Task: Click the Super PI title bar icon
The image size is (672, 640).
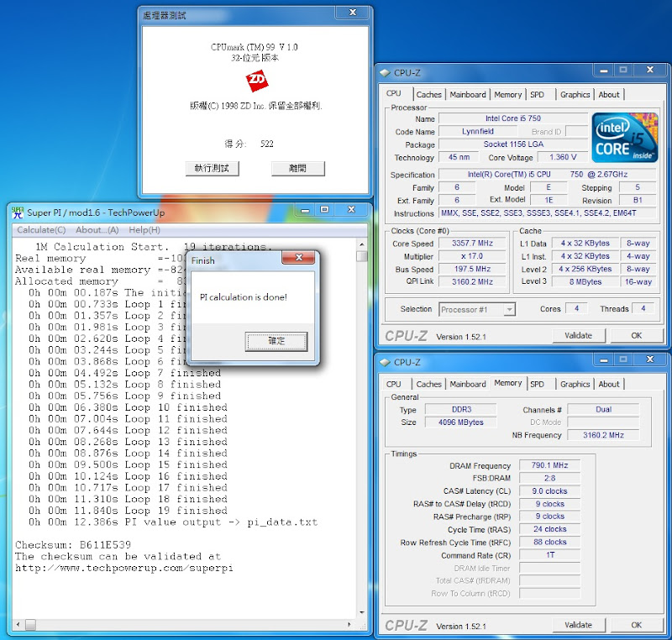Action: click(18, 212)
